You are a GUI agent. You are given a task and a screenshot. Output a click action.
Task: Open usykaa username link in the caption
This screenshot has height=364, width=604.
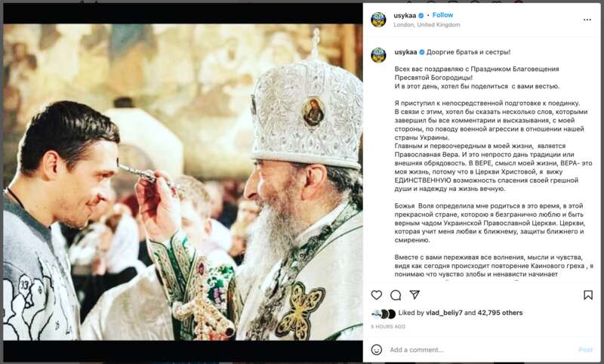tap(405, 52)
